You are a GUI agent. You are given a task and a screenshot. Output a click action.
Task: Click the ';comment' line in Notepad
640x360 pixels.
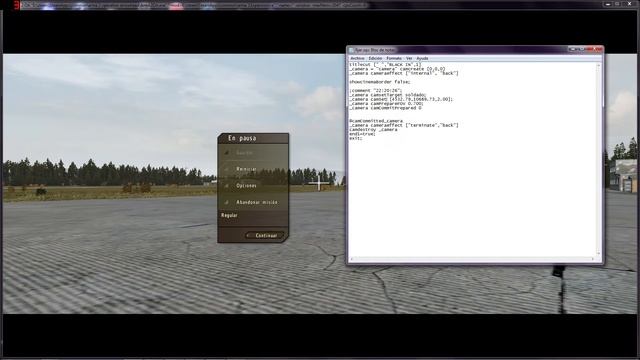(376, 91)
